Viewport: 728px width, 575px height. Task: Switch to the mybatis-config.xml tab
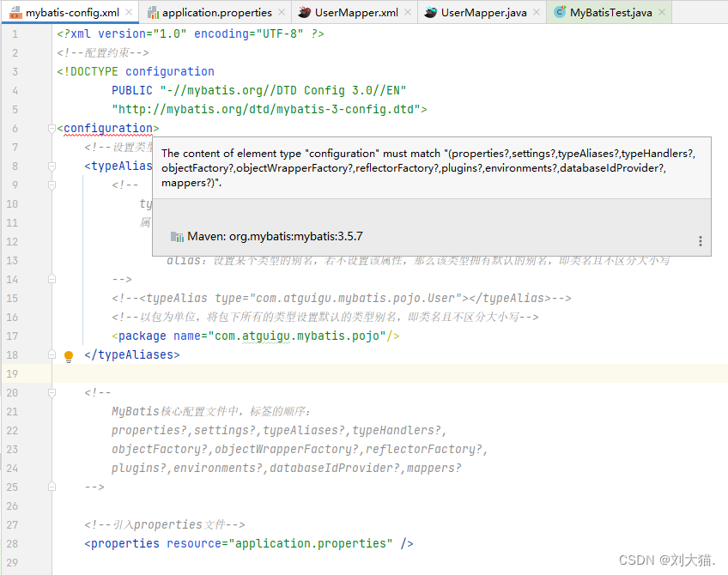point(70,13)
